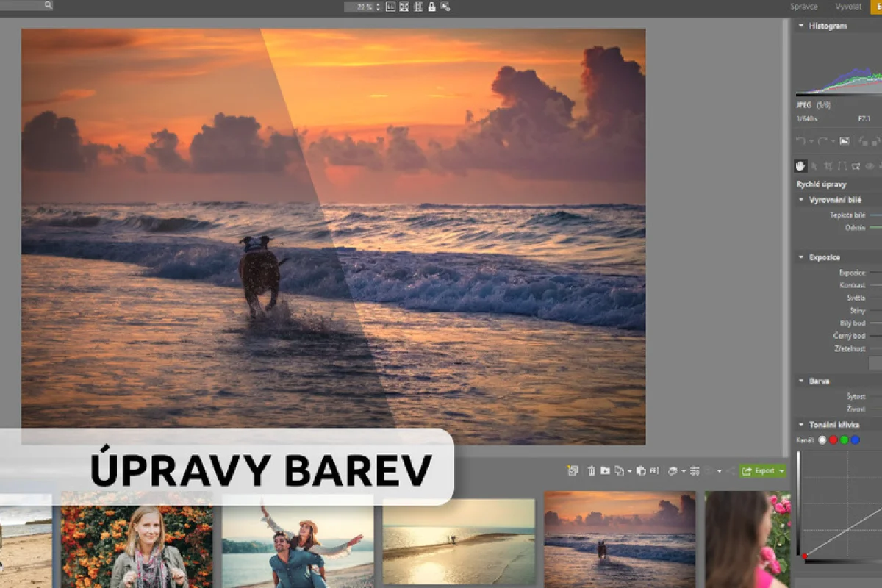Click the fit-to-screen zoom icon
The height and width of the screenshot is (588, 882).
point(404,7)
